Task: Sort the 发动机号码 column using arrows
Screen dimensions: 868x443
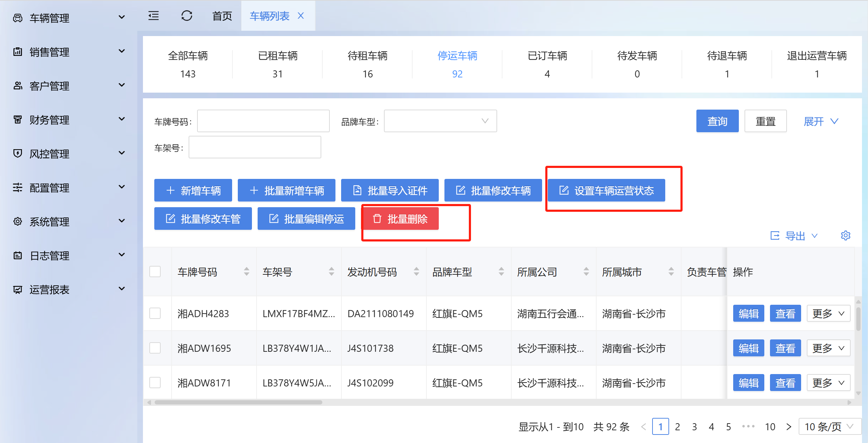Action: 416,272
